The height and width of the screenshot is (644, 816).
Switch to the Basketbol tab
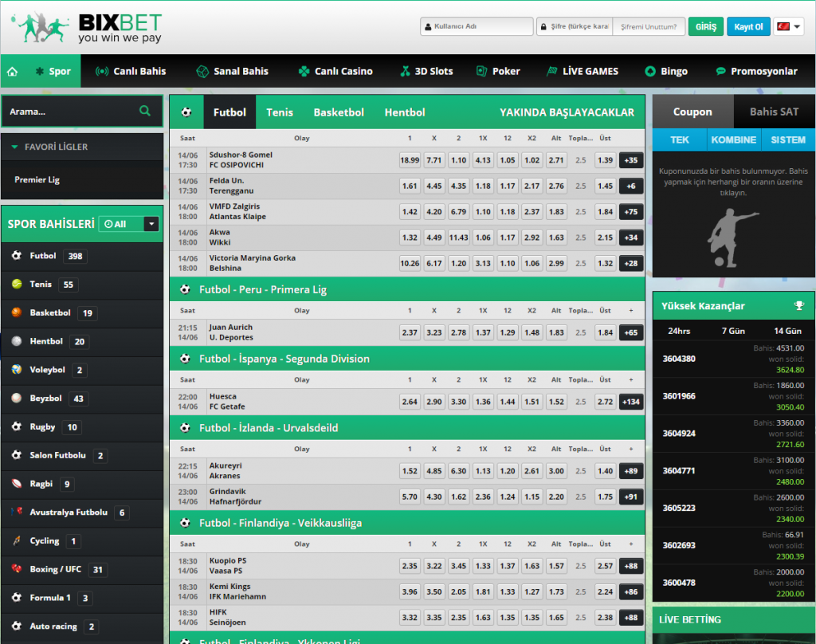pos(339,112)
